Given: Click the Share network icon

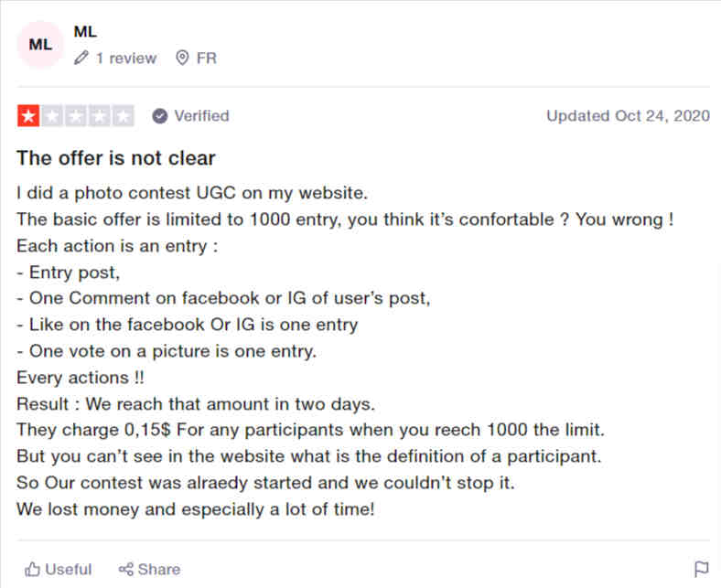Looking at the screenshot, I should pos(125,569).
